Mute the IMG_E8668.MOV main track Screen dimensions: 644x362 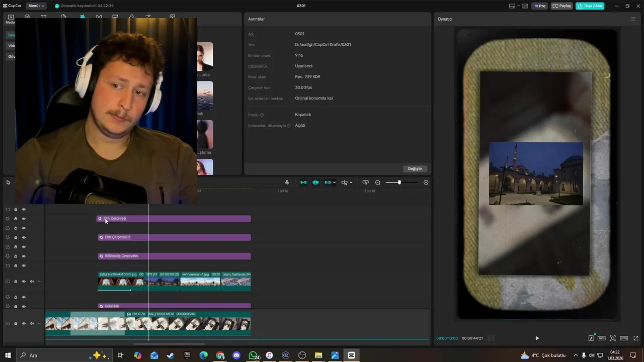tap(32, 323)
